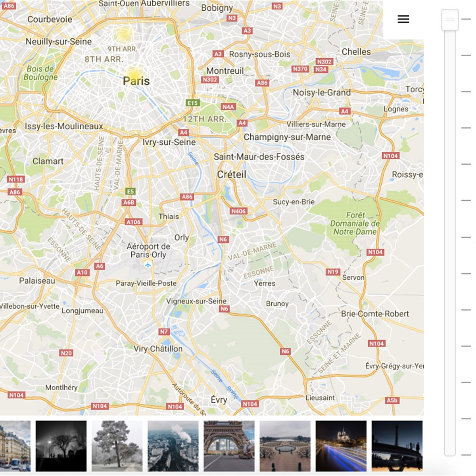Click the green E5 road shield
The width and height of the screenshot is (476, 476).
[x=131, y=191]
